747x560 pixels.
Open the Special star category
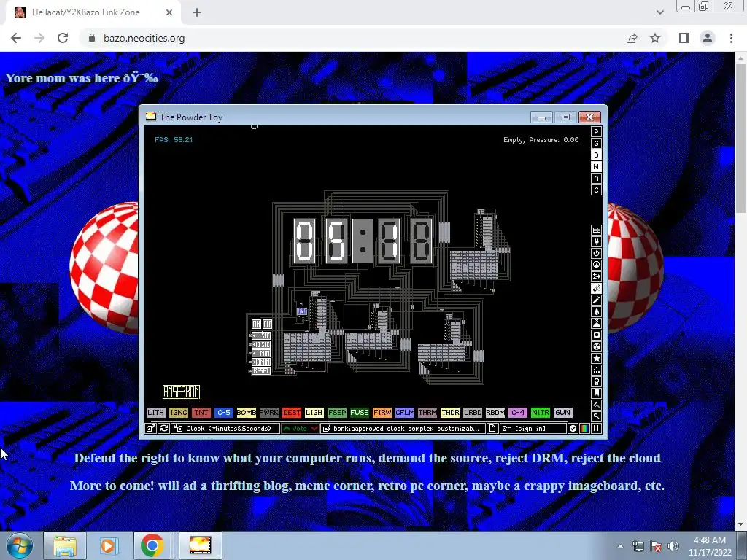coord(596,359)
